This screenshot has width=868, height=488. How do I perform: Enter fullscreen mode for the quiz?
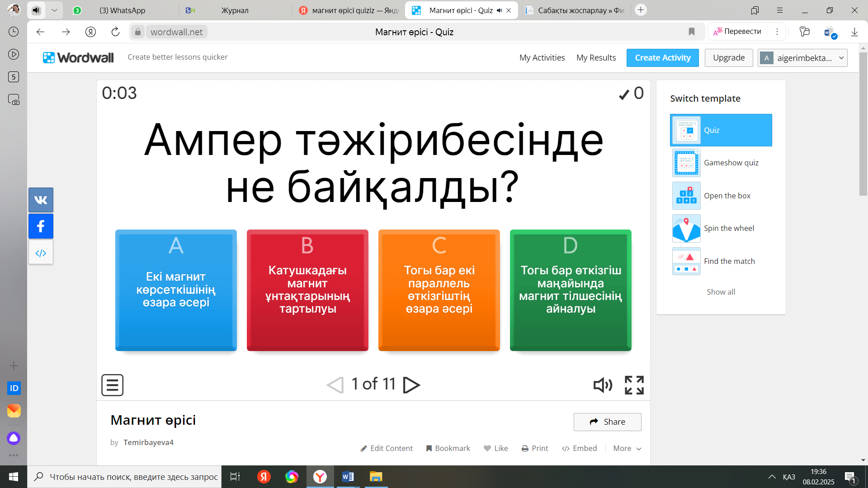(634, 385)
